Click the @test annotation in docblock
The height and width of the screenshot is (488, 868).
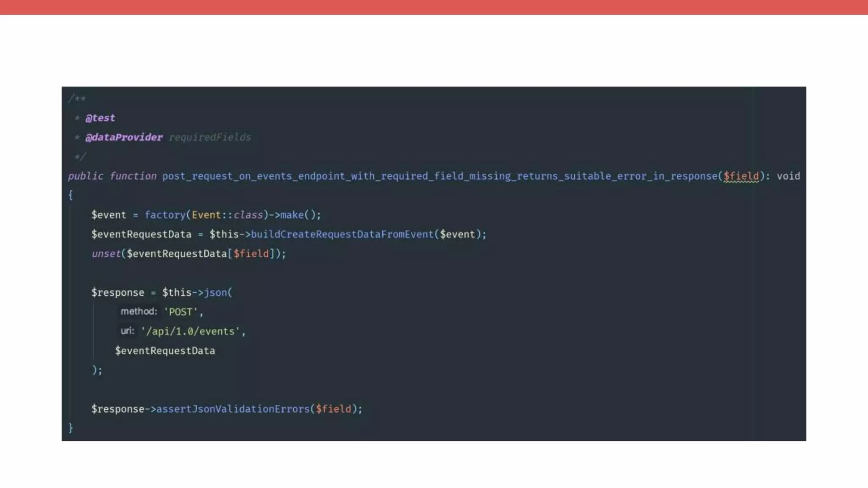[x=100, y=118]
